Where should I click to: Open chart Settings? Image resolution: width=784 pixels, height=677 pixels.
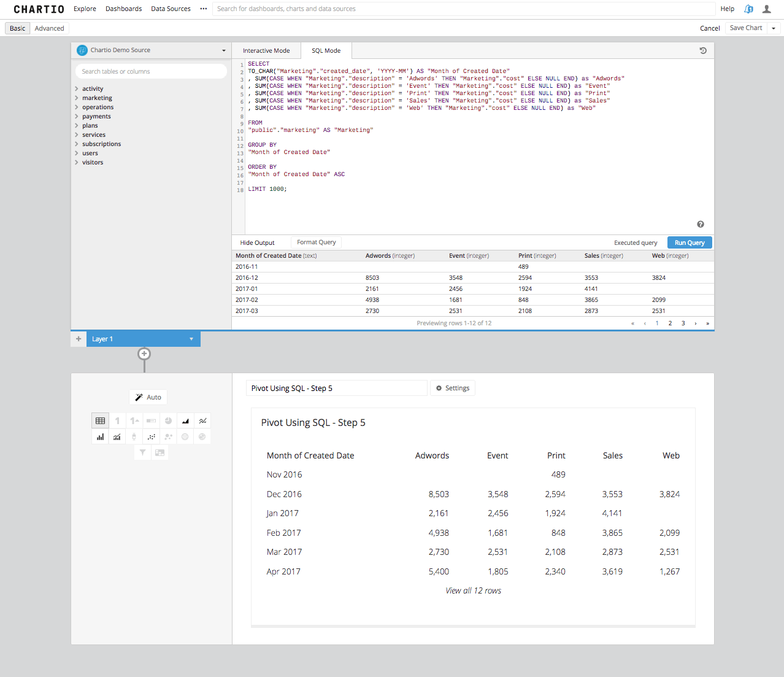click(x=453, y=388)
